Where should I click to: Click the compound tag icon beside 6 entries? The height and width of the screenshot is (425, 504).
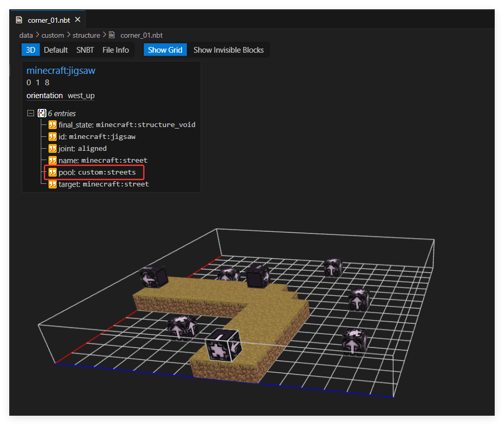pos(42,113)
